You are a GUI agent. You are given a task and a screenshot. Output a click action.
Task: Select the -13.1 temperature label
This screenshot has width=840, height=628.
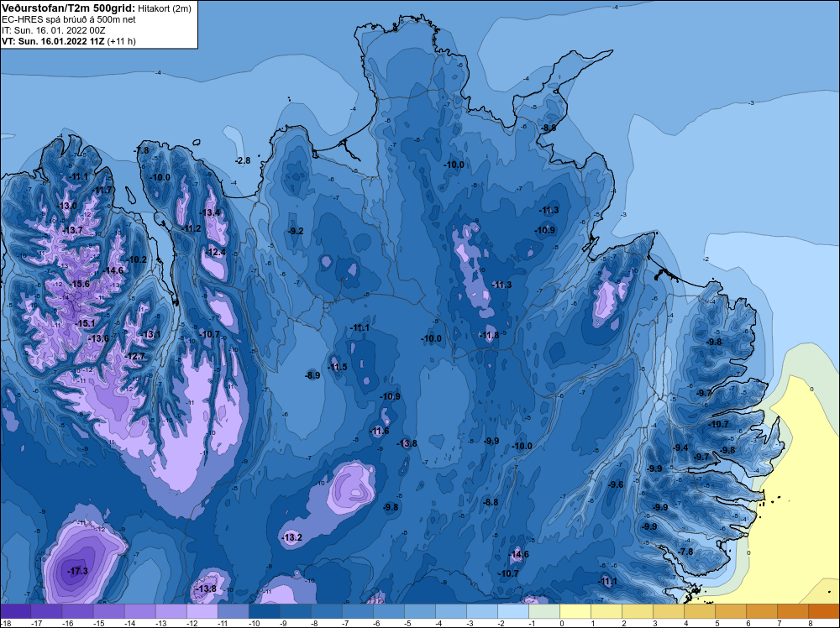(150, 335)
